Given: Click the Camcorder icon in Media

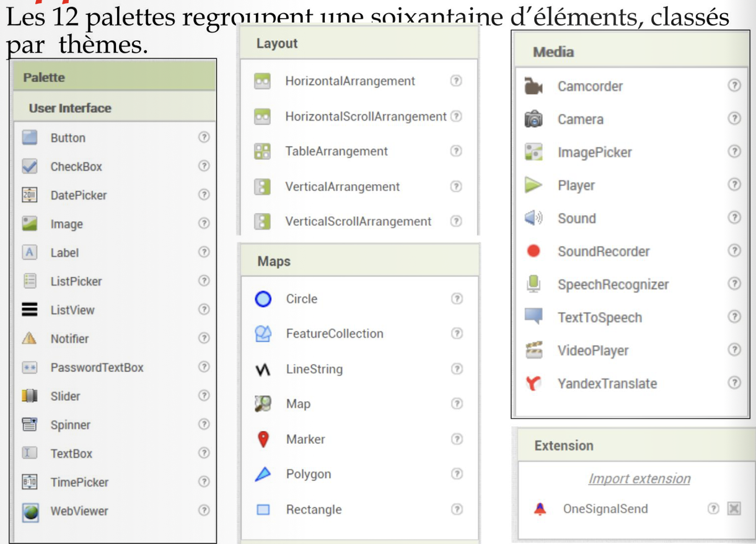Looking at the screenshot, I should (x=533, y=86).
